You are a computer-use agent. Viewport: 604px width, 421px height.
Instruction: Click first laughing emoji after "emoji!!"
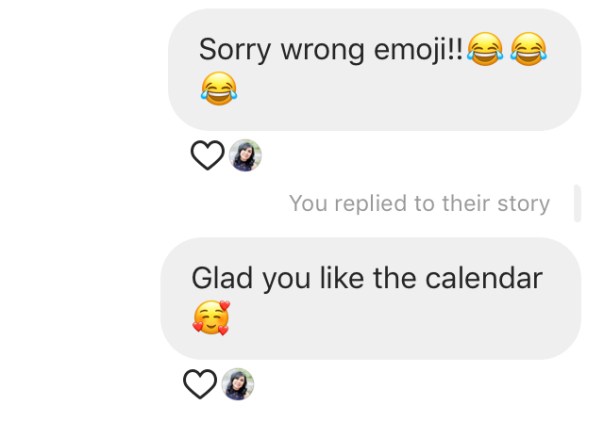tap(485, 49)
